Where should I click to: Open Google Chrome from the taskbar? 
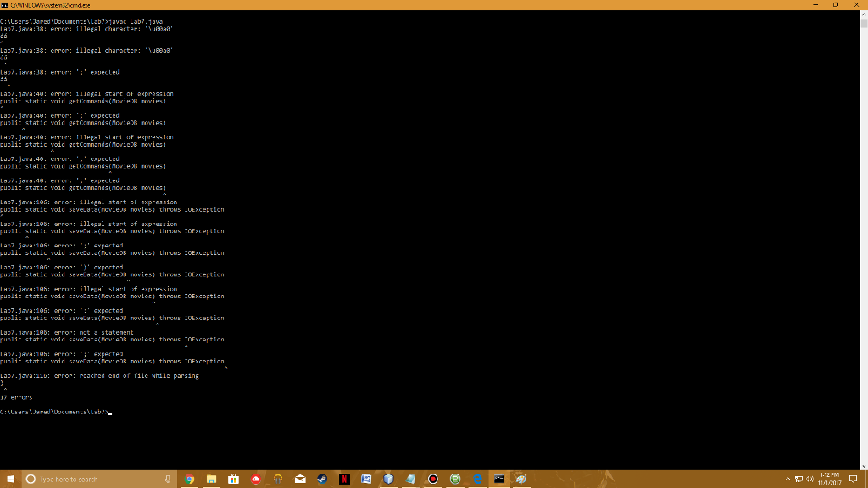coord(189,478)
